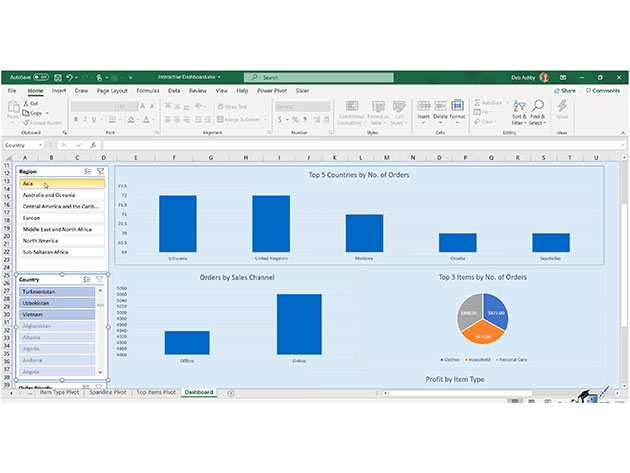Open the file name dropdown in title bar
This screenshot has height=473, width=630.
219,77
